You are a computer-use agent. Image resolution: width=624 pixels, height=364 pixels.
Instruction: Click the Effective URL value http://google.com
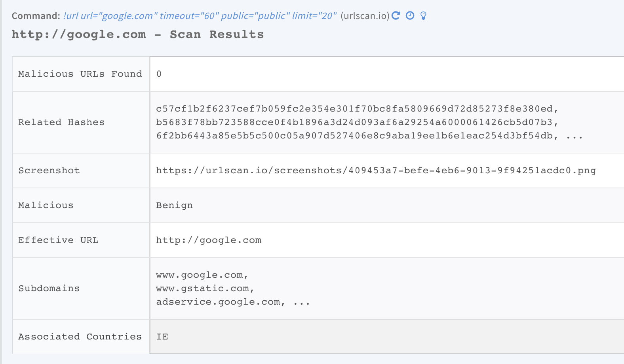click(x=209, y=240)
